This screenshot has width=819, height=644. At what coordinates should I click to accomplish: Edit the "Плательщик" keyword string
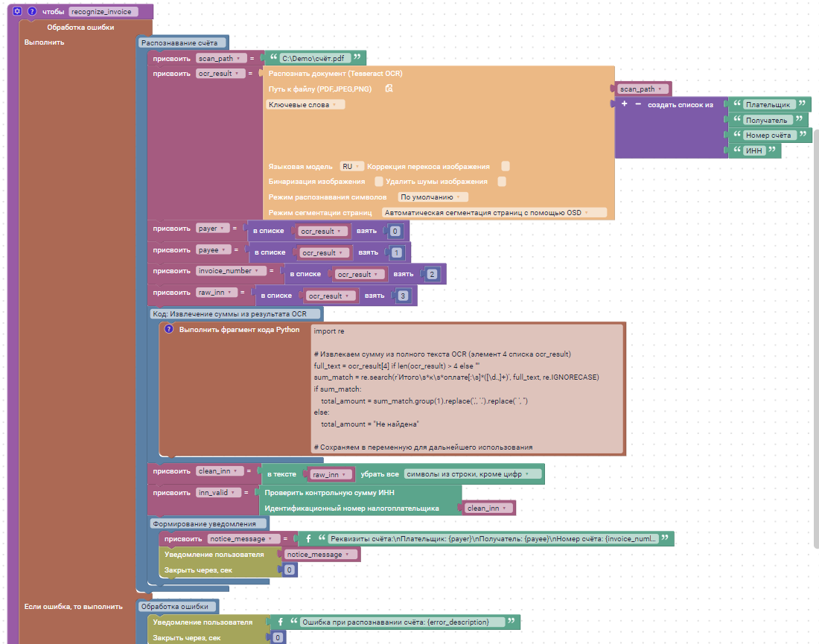pyautogui.click(x=769, y=104)
